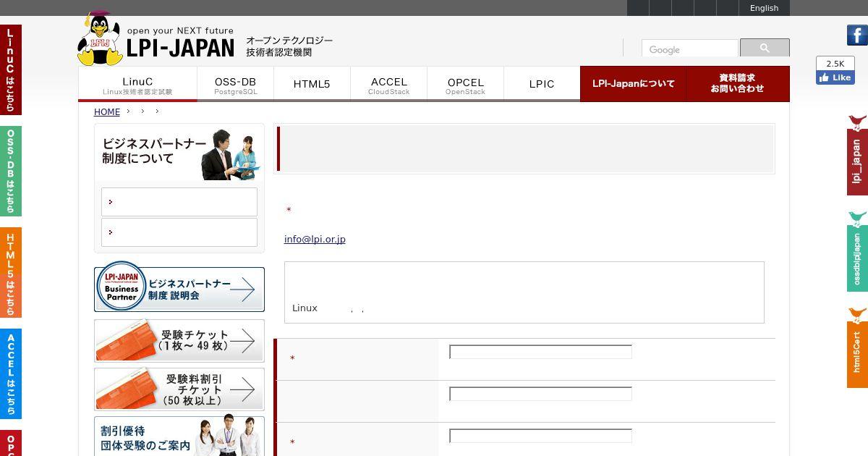Click the Facebook 2.5K like count
Image resolution: width=868 pixels, height=456 pixels.
835,64
